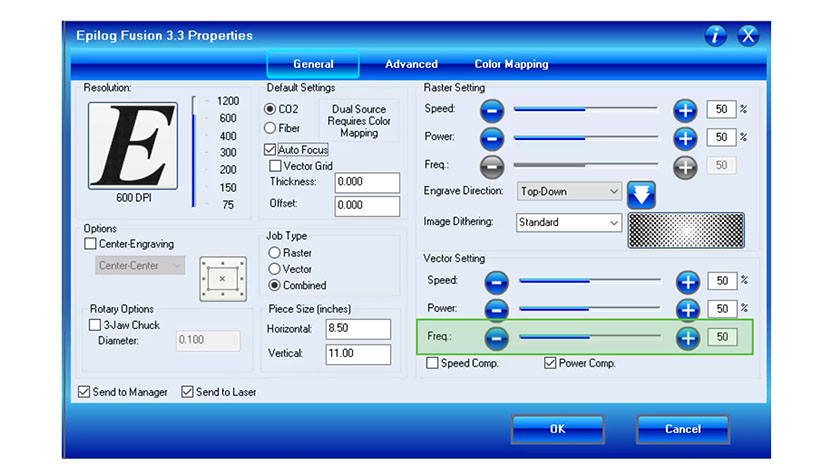Increase Raster Power with plus icon
This screenshot has height=473, width=830.
pos(685,138)
